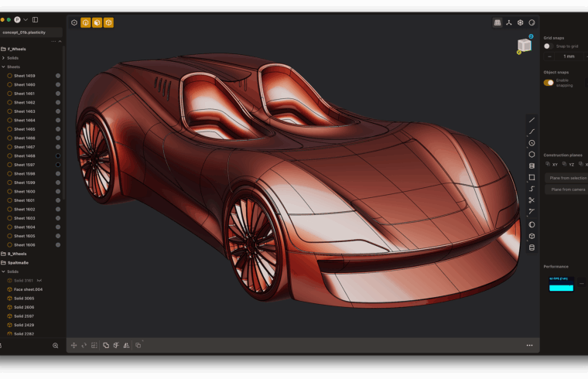The width and height of the screenshot is (588, 379).
Task: Click the outliner search magnifier icon
Action: (56, 346)
